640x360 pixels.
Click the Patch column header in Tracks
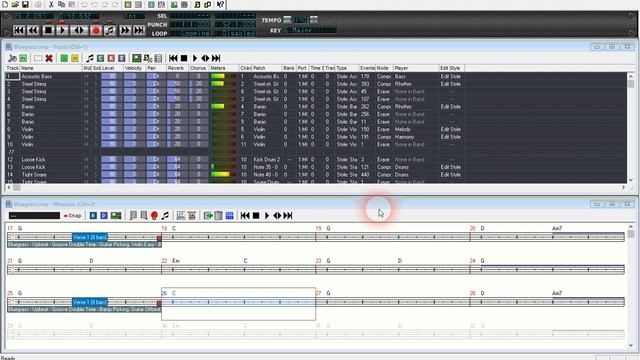267,68
